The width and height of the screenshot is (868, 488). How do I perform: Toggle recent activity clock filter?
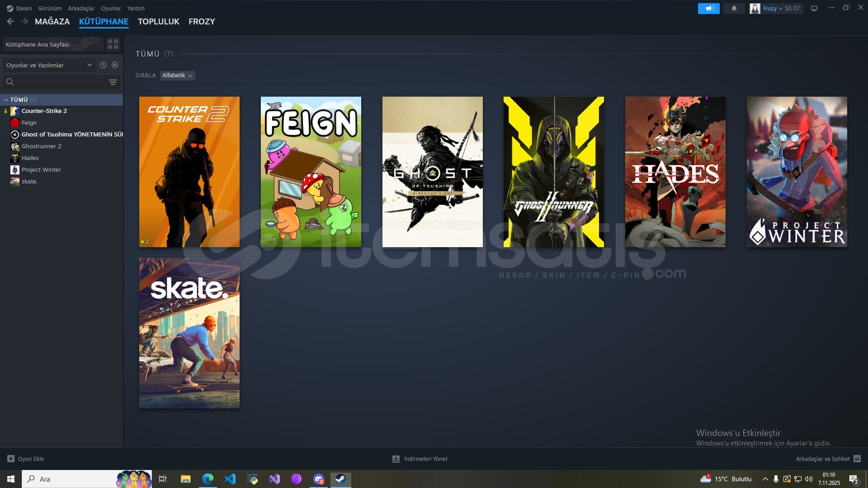pyautogui.click(x=103, y=65)
